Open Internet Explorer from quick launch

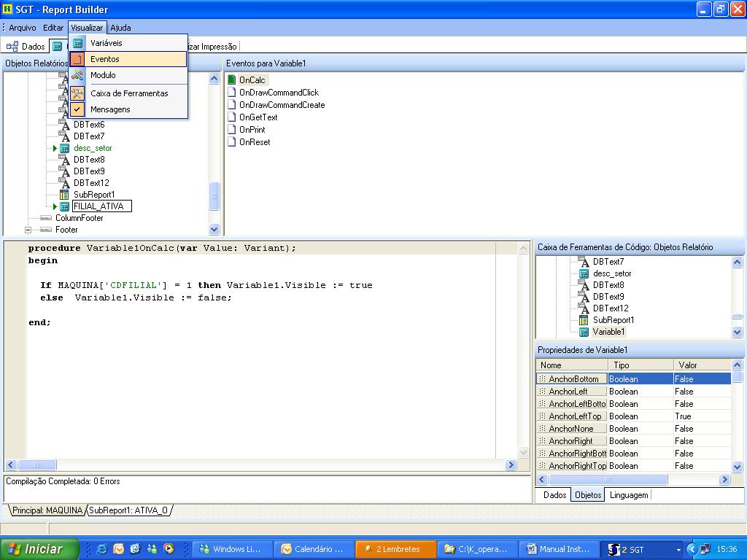(x=101, y=549)
